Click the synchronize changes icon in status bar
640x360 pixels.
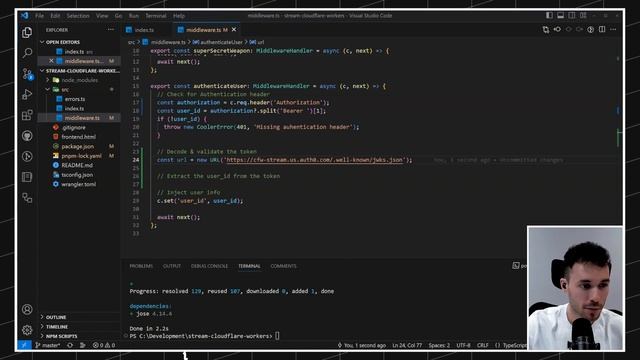(x=70, y=345)
